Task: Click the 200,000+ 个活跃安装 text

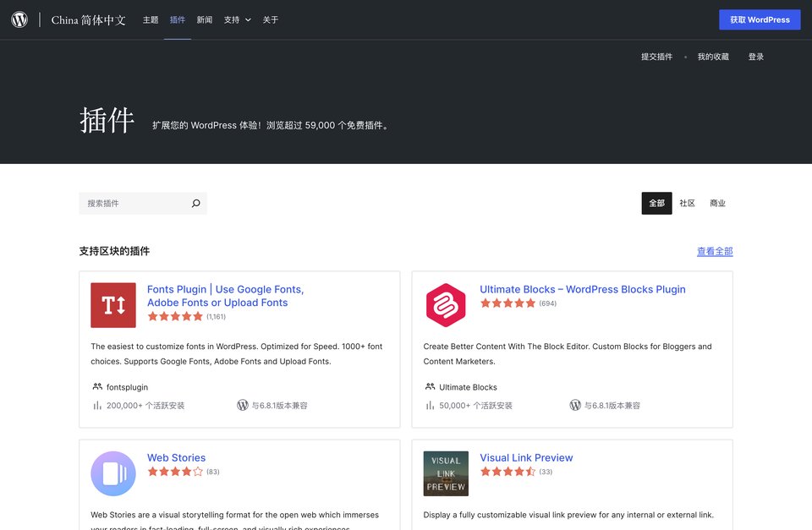Action: point(145,406)
